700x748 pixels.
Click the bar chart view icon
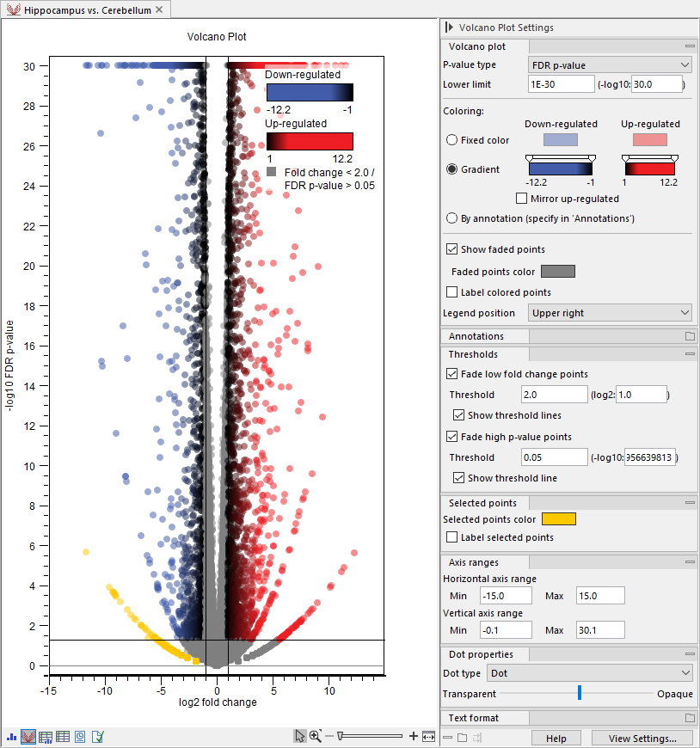pos(12,737)
